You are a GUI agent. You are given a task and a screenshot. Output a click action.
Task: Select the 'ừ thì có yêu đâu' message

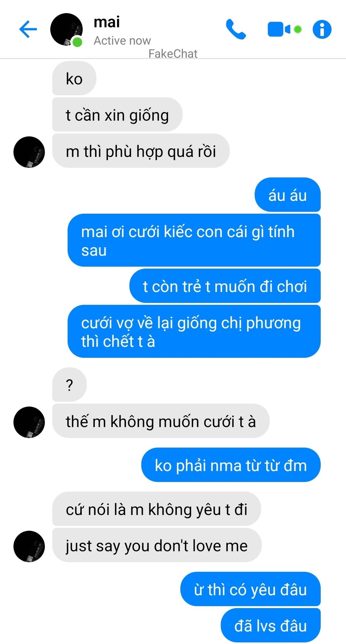tap(251, 589)
